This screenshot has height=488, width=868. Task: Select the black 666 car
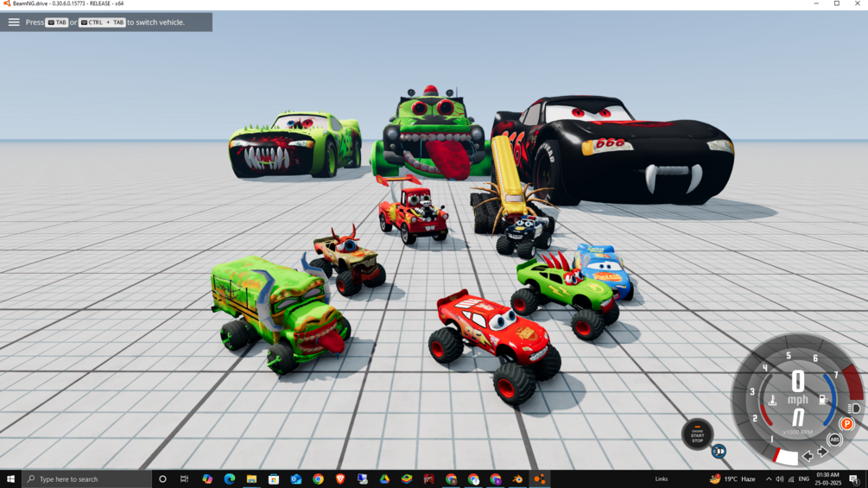click(613, 150)
